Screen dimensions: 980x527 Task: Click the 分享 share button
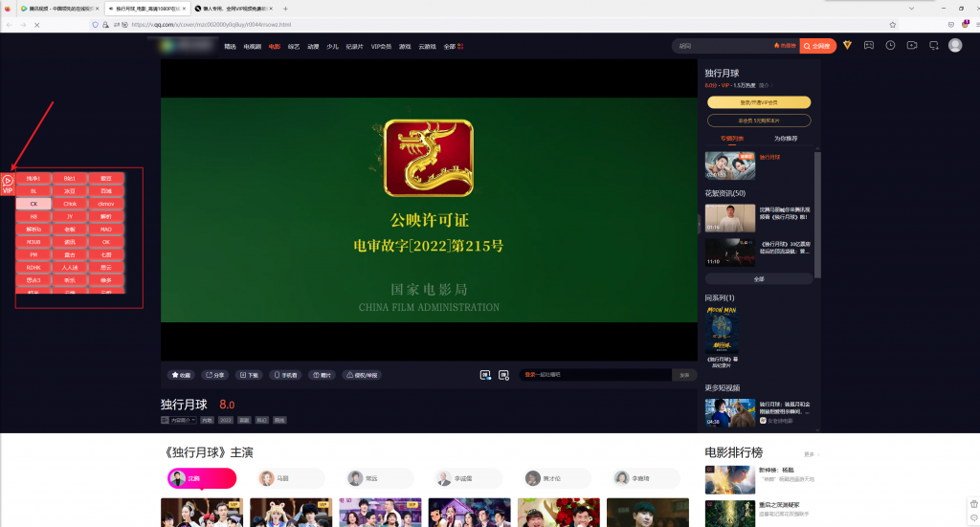[215, 375]
